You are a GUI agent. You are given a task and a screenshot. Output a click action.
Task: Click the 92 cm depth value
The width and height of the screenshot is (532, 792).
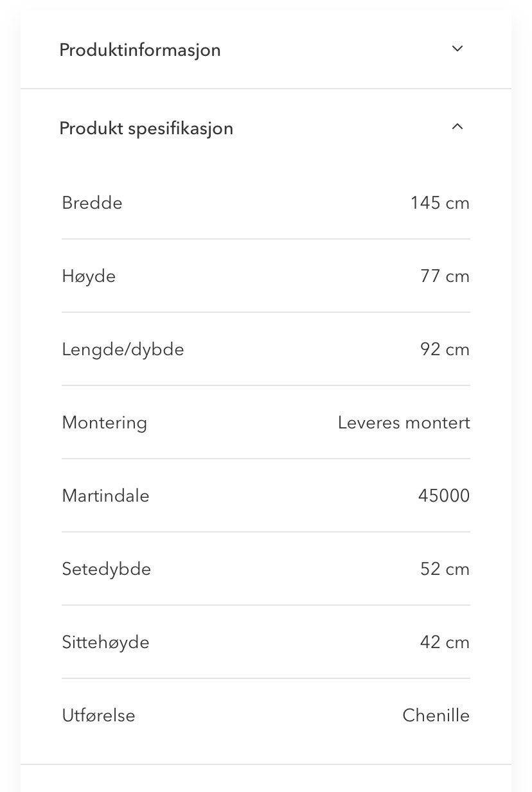(445, 349)
